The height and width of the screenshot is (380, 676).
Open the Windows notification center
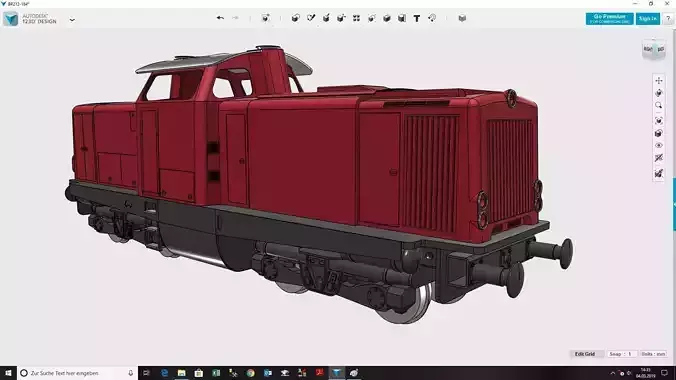pos(664,373)
